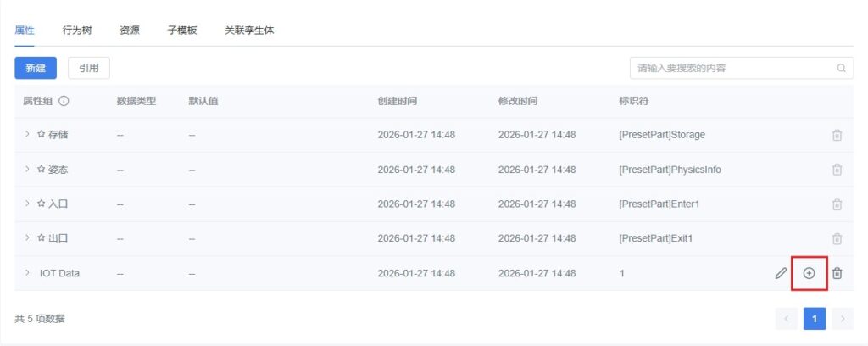This screenshot has width=868, height=346.
Task: Click the add (plus) icon for IOT Data
Action: point(809,273)
